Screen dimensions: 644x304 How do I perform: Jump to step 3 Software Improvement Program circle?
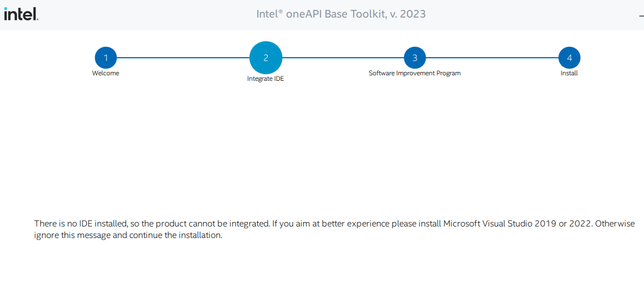click(415, 58)
